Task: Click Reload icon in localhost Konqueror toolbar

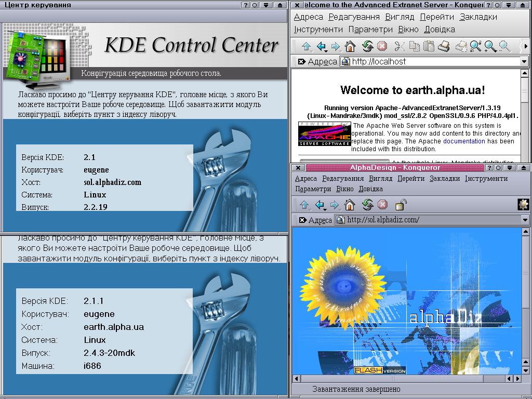Action: pos(367,47)
